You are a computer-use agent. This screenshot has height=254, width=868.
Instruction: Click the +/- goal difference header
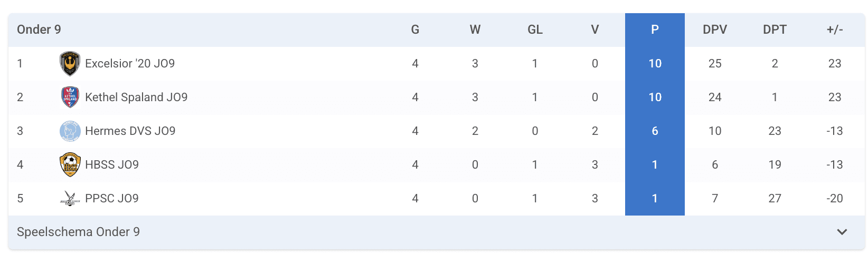(835, 30)
